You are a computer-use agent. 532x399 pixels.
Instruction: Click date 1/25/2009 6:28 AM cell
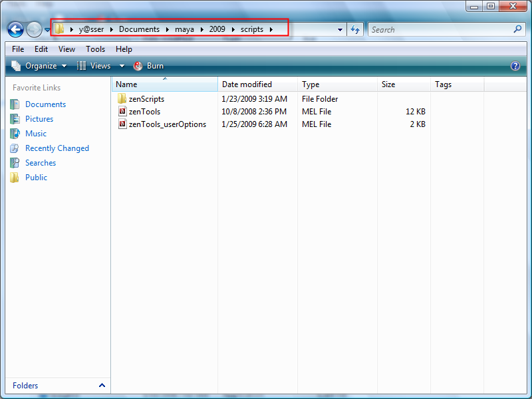pyautogui.click(x=254, y=124)
